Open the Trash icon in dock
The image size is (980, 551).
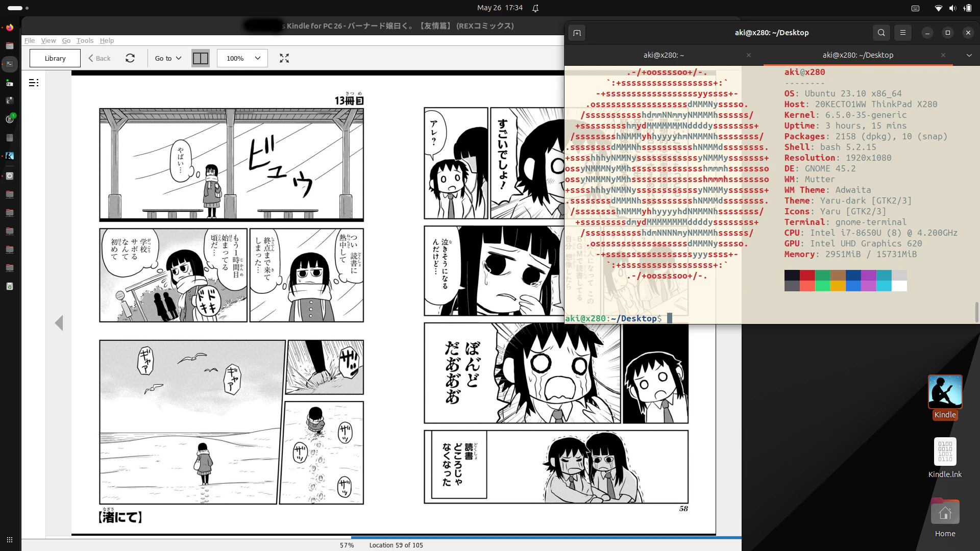coord(10,287)
